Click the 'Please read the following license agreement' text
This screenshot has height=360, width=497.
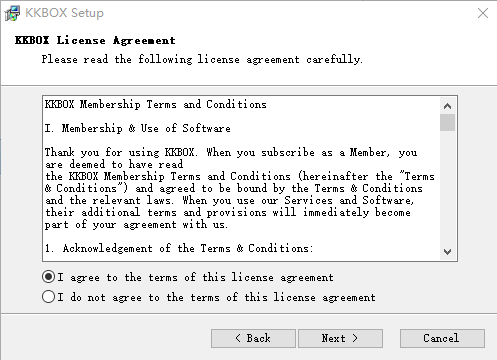pyautogui.click(x=202, y=59)
